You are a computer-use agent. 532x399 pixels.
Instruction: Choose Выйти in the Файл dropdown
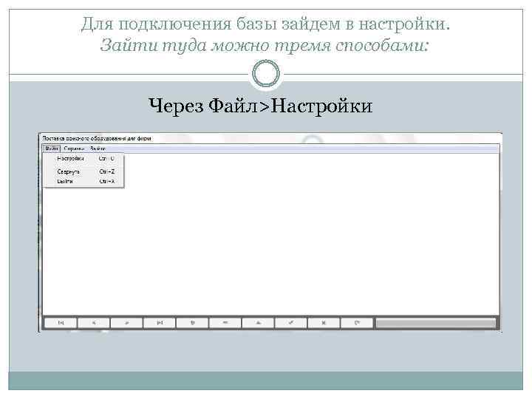[84, 181]
